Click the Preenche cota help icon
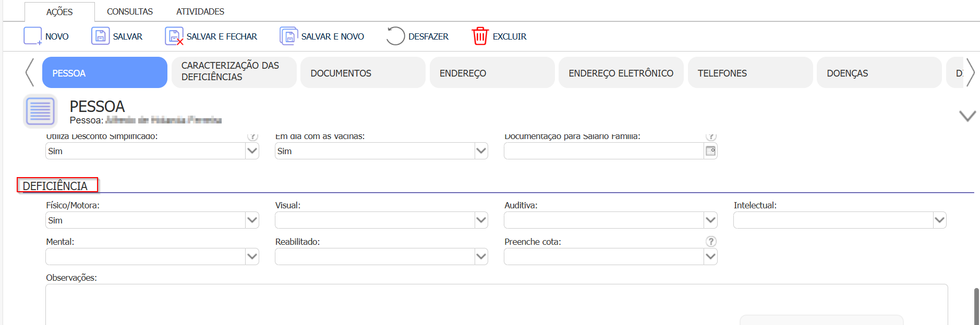980x325 pixels. pyautogui.click(x=711, y=242)
